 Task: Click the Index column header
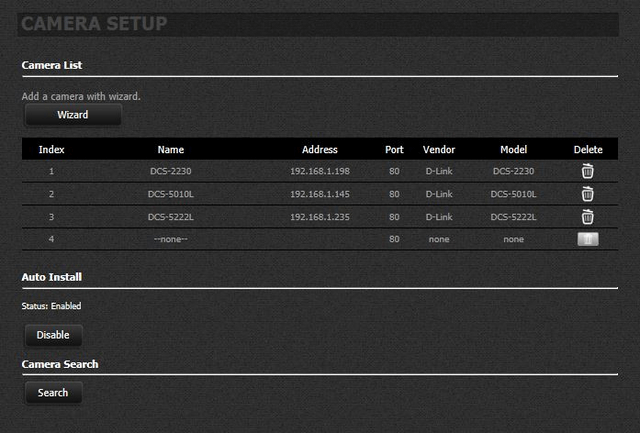click(51, 149)
